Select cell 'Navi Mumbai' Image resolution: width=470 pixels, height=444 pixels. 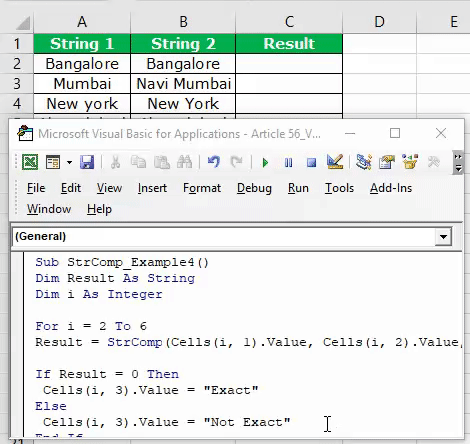coord(183,84)
